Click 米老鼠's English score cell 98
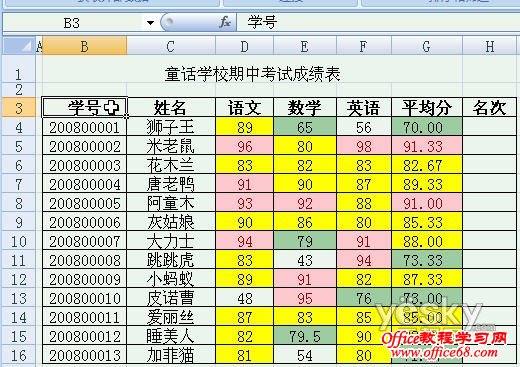Image resolution: width=520 pixels, height=367 pixels. [x=364, y=146]
